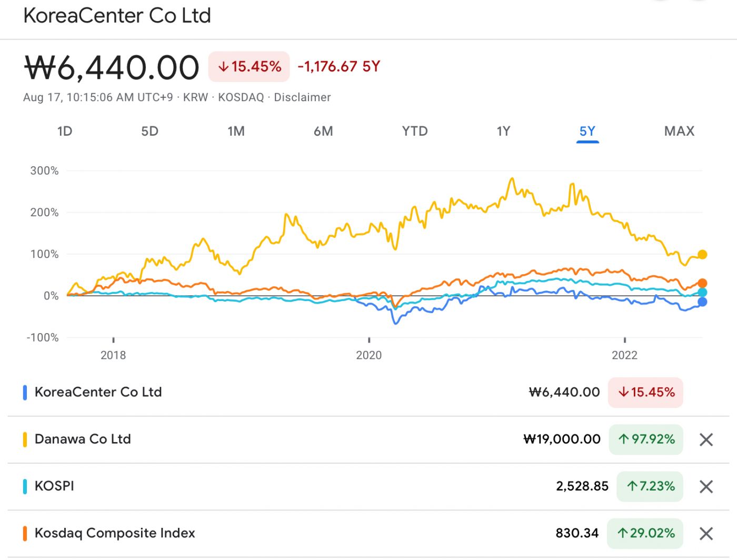Show the 1M chart range
This screenshot has width=737, height=560.
(236, 131)
